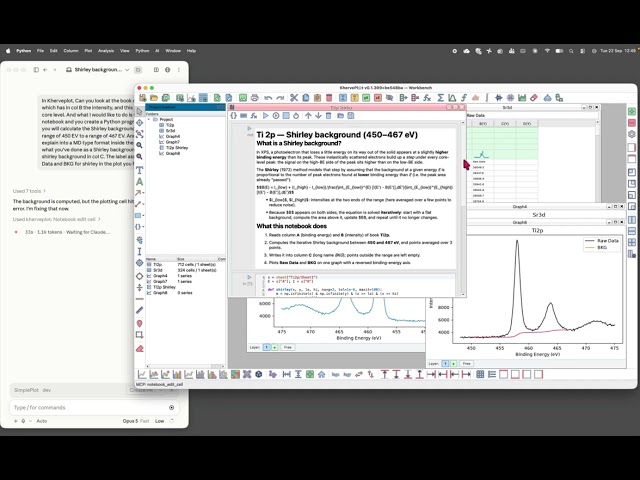Select Graph8 in the Project tree

tap(173, 153)
